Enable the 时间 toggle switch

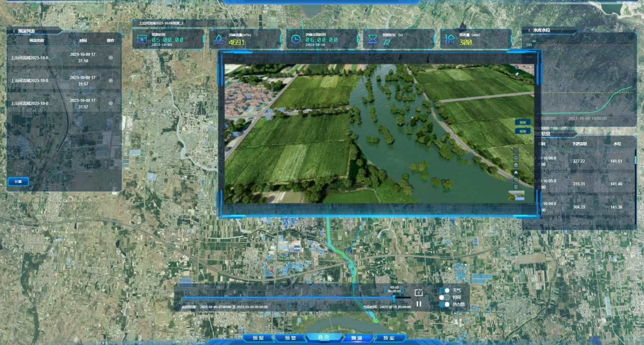click(445, 297)
